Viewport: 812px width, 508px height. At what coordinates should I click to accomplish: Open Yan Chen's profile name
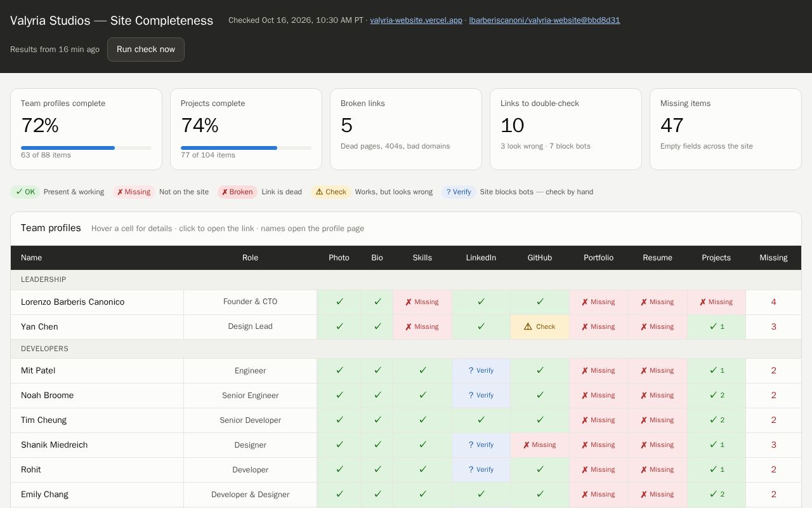[x=39, y=327]
